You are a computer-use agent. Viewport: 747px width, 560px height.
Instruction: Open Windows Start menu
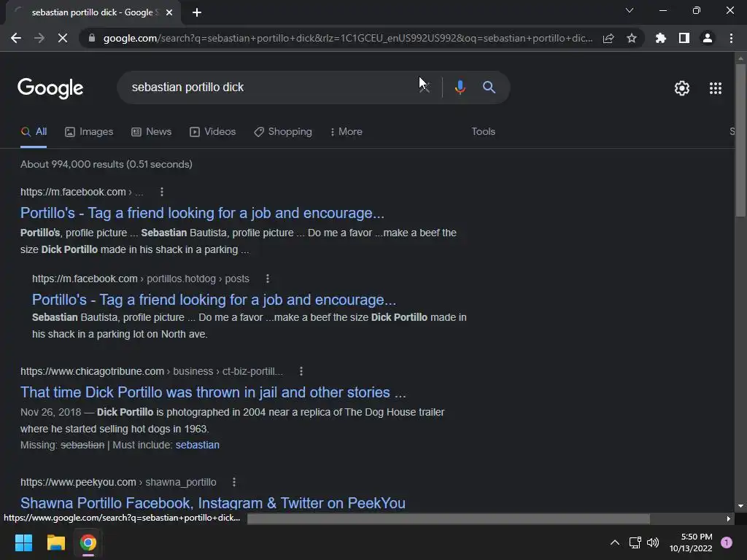[x=23, y=542]
